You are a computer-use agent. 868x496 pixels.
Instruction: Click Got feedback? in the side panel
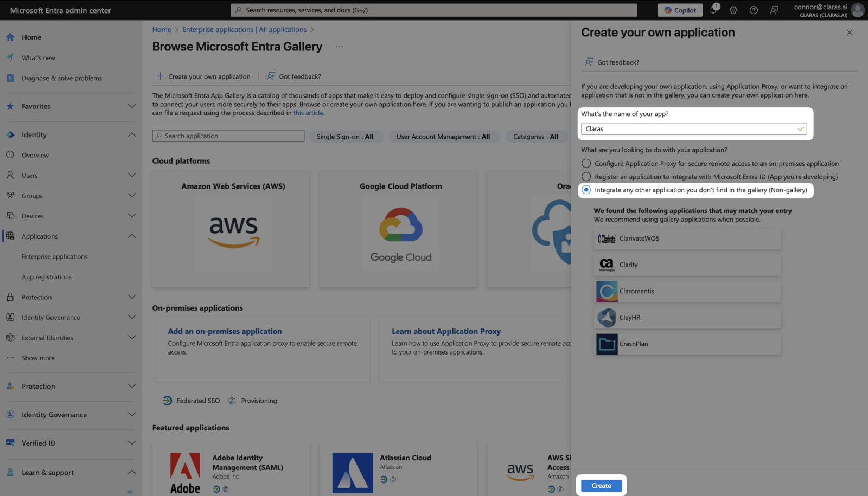point(612,62)
